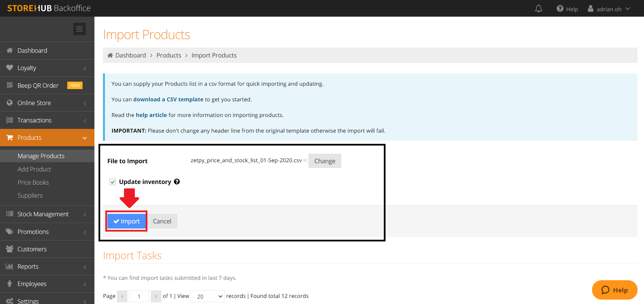Open the adrian oh account dropdown
644x304 pixels.
[609, 9]
